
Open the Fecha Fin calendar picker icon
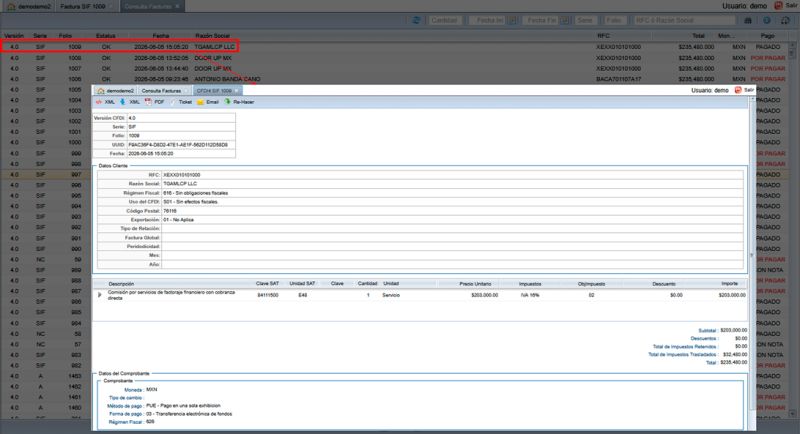tap(565, 20)
